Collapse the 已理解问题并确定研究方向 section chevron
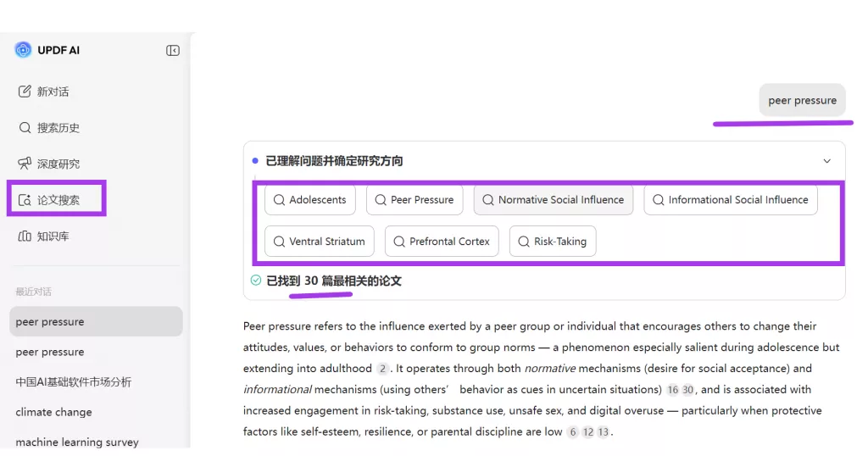The width and height of the screenshot is (868, 456). (827, 161)
